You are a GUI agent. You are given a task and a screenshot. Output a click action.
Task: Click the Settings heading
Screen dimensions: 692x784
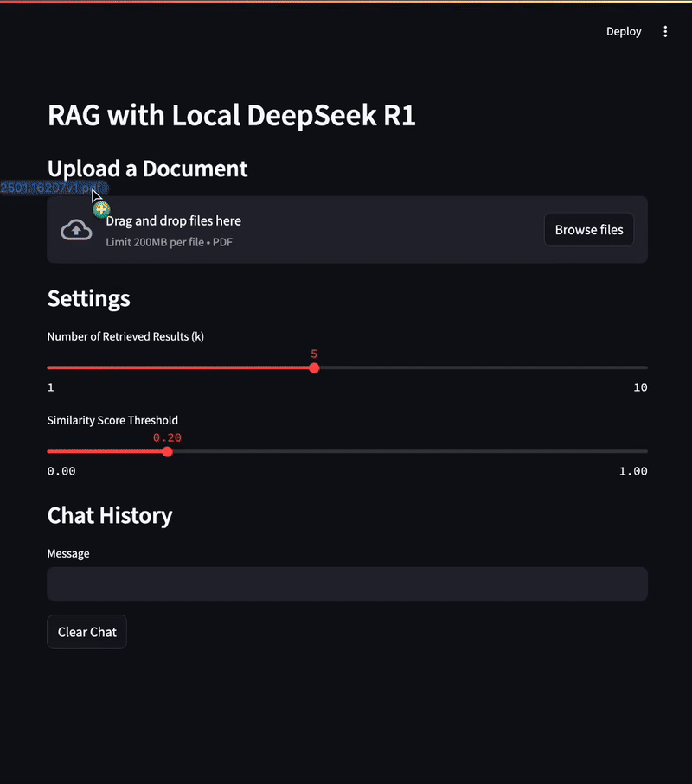pos(88,298)
